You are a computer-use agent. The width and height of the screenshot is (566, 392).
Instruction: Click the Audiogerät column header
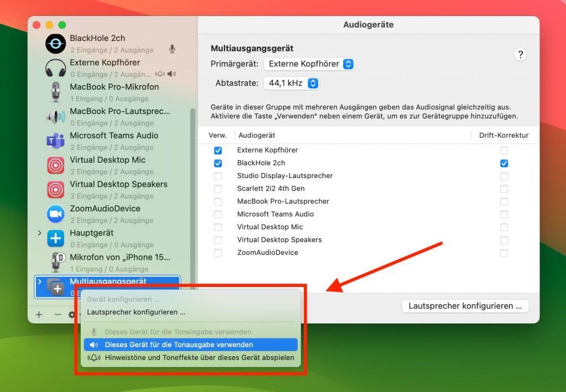click(x=256, y=135)
